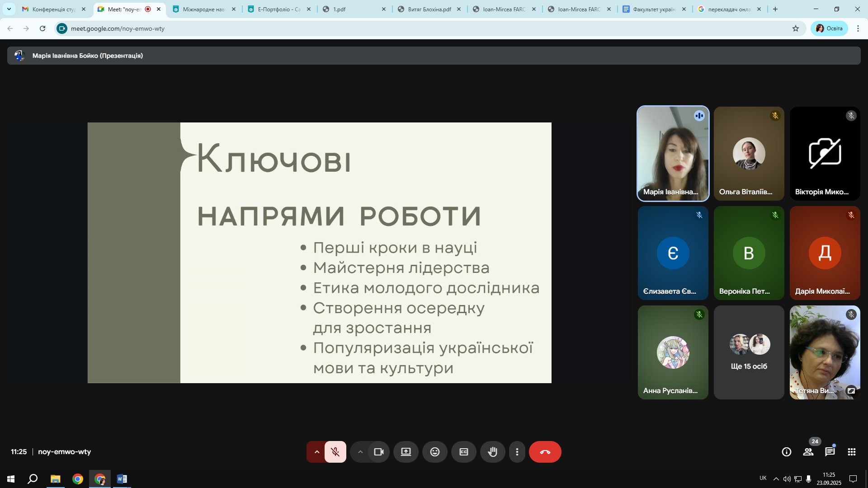Switch to the Витяг Блохіна.pdf tab
The width and height of the screenshot is (868, 488).
point(429,9)
